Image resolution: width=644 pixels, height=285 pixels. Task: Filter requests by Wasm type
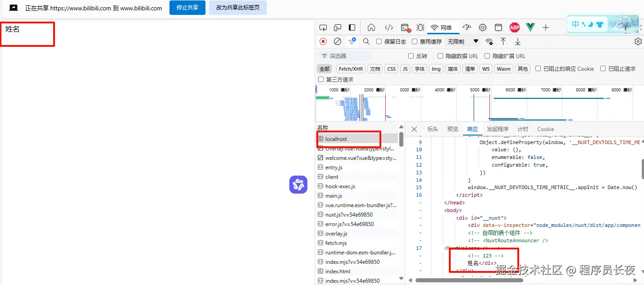pos(503,69)
